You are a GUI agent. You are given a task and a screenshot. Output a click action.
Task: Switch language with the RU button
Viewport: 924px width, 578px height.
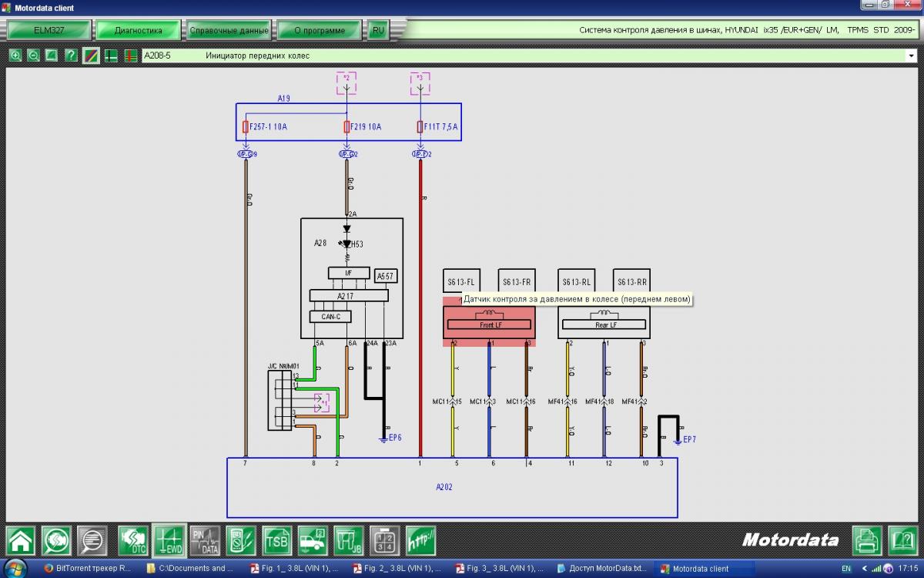pos(378,31)
